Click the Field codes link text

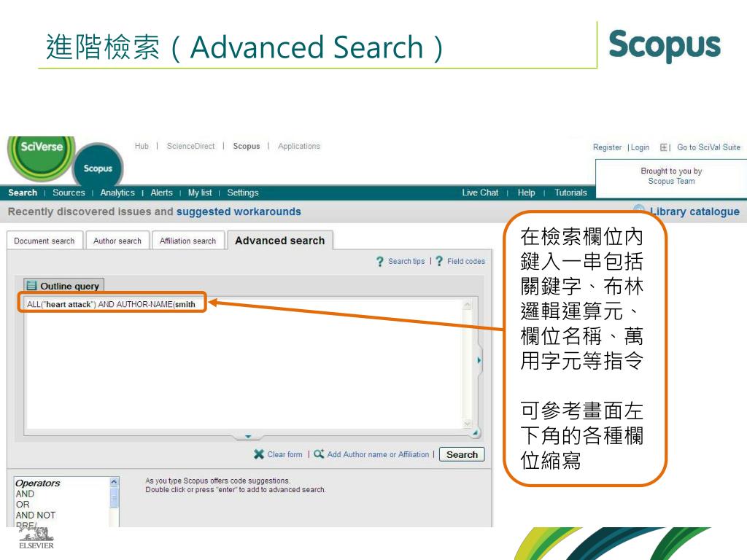click(x=466, y=261)
